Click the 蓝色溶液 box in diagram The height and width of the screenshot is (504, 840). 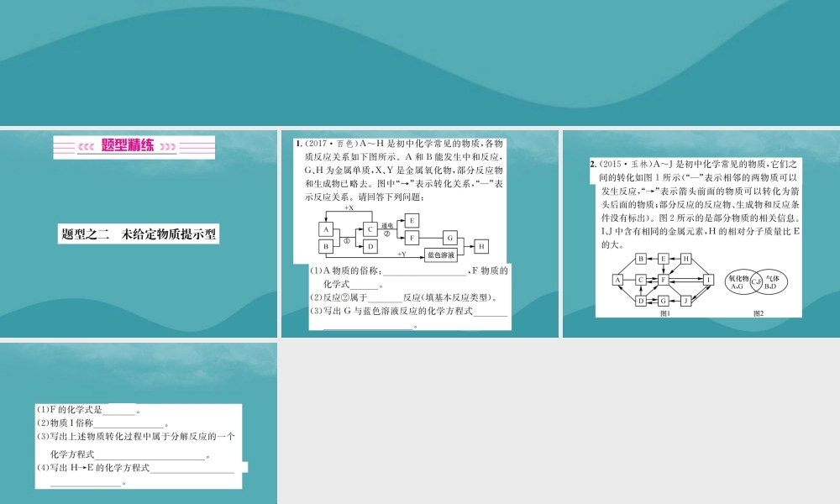pos(441,255)
